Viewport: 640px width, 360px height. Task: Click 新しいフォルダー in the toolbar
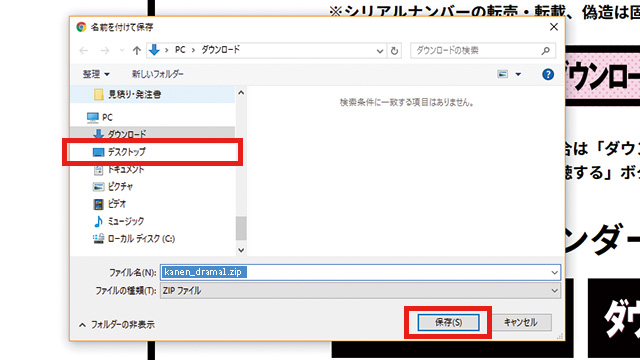(x=158, y=74)
